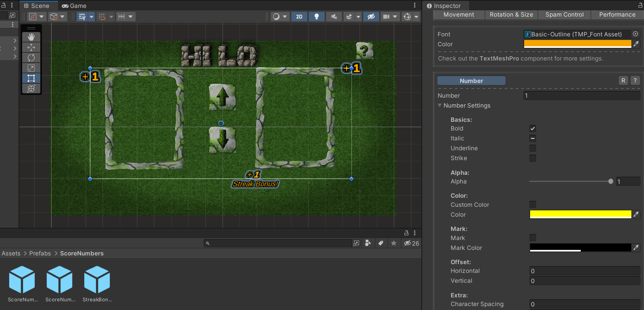
Task: Open the Gizmos dropdown arrow in Scene toolbar
Action: (416, 17)
